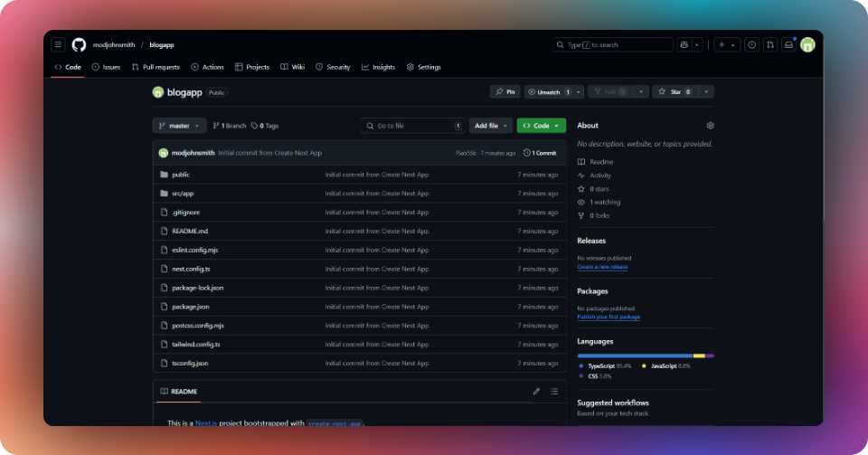Expand the Fork options arrow
This screenshot has width=868, height=455.
[x=641, y=92]
